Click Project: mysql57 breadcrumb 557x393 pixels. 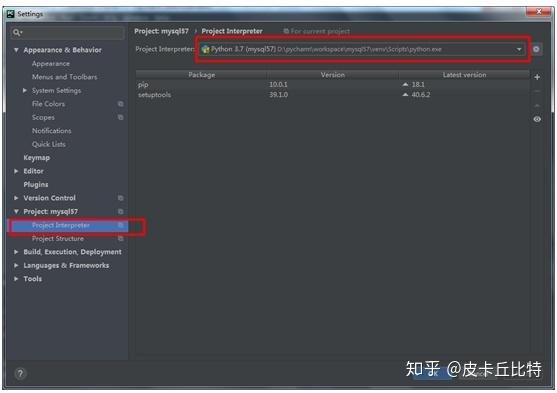161,31
